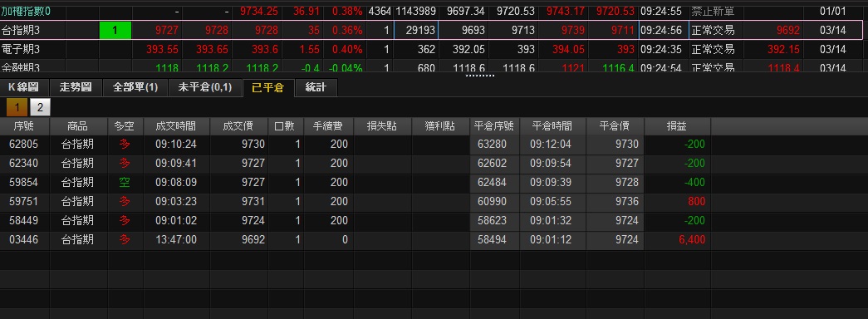The image size is (868, 319).
Task: Sort by 成交時間 column header
Action: 177,126
